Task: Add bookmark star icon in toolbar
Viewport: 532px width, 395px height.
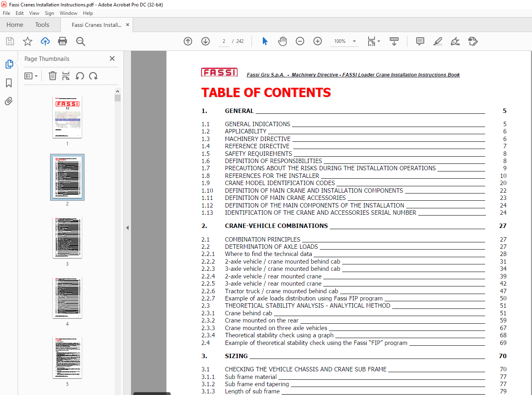Action: tap(27, 41)
